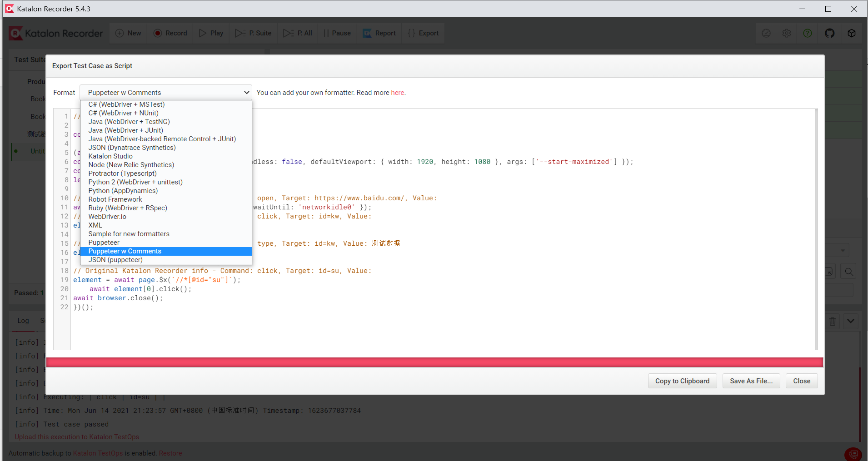Open settings gear icon in top bar

coord(787,33)
